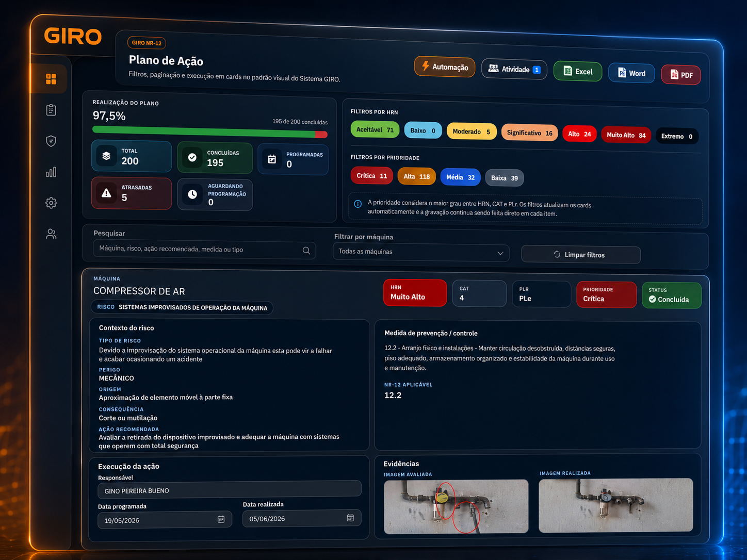Click the plan completion progress bar
747x560 pixels.
(x=210, y=132)
